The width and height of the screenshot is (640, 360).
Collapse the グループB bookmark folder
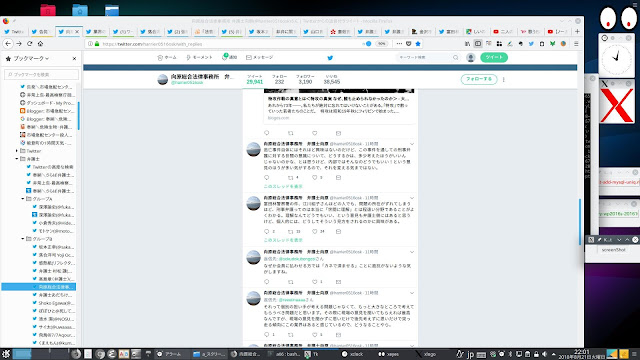23,239
